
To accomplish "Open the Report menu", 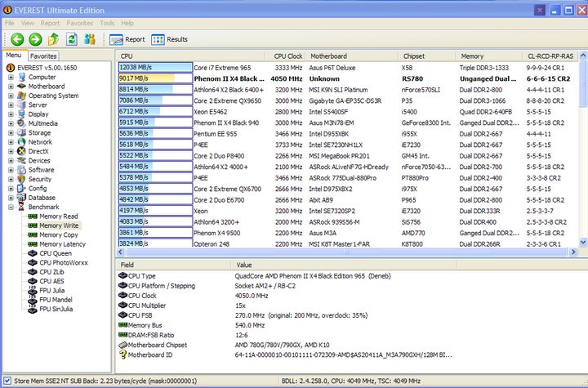I will (51, 23).
